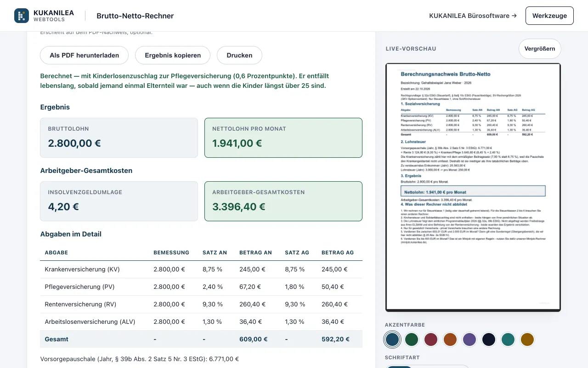Select the rust orange accent color

pyautogui.click(x=450, y=339)
